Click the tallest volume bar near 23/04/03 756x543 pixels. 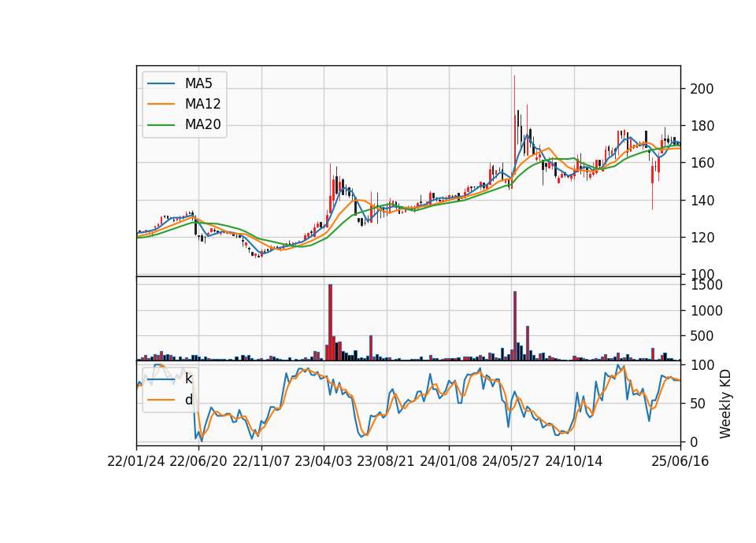pyautogui.click(x=330, y=323)
